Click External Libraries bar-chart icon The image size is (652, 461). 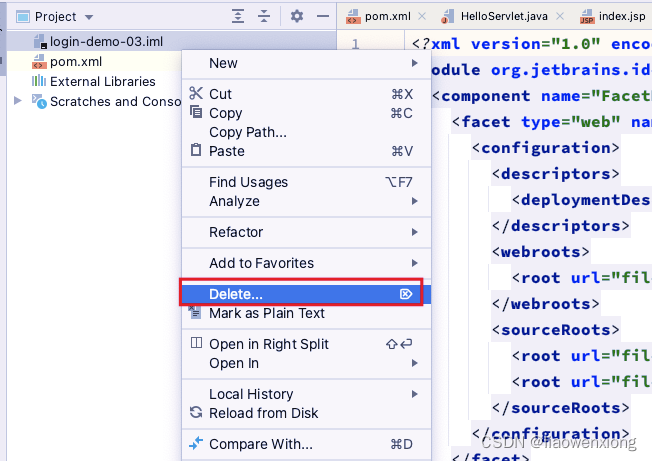point(39,81)
